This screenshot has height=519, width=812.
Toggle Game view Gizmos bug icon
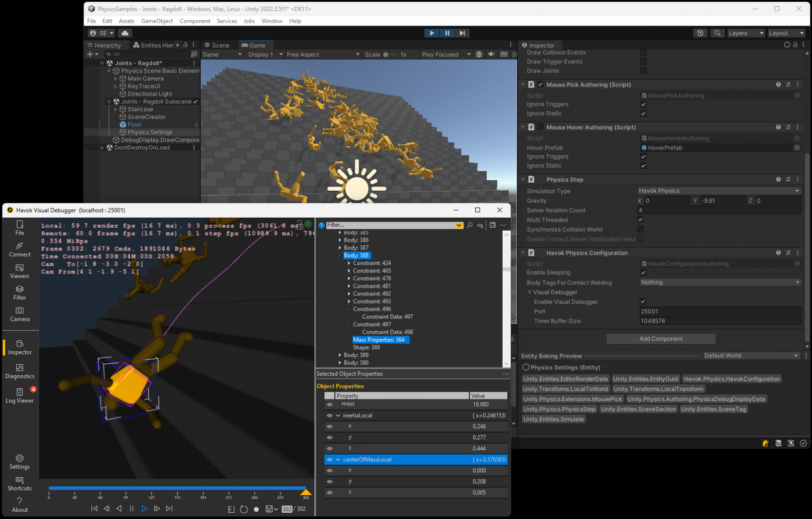(x=479, y=54)
